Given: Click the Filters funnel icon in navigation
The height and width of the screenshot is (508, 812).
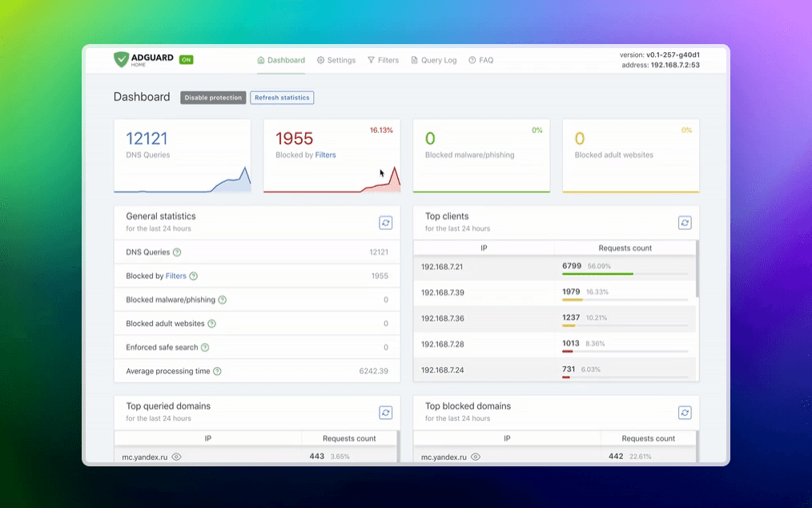Looking at the screenshot, I should pos(371,59).
